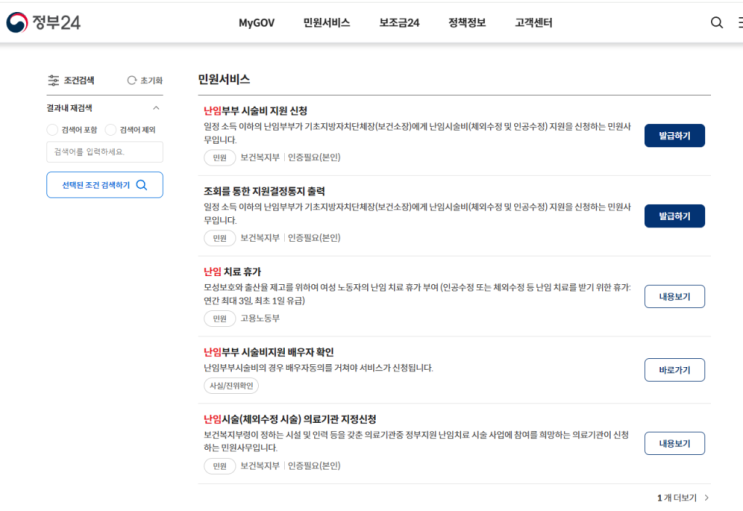
Task: Open 난임부부 시술비 지원 신청 title
Action: tap(255, 111)
